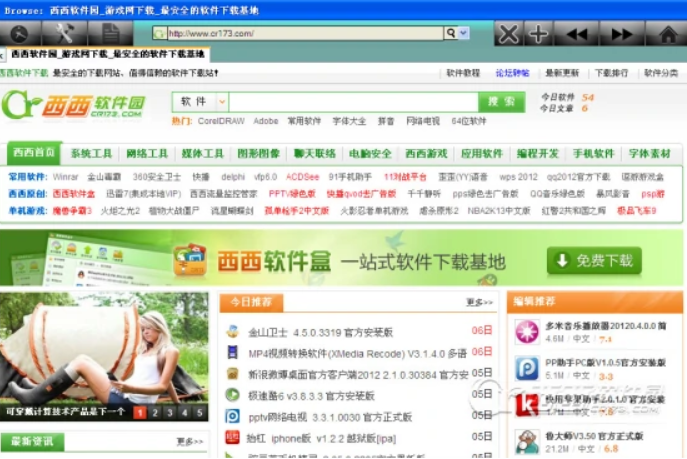Click the site search text box
The image size is (687, 459).
tap(353, 102)
